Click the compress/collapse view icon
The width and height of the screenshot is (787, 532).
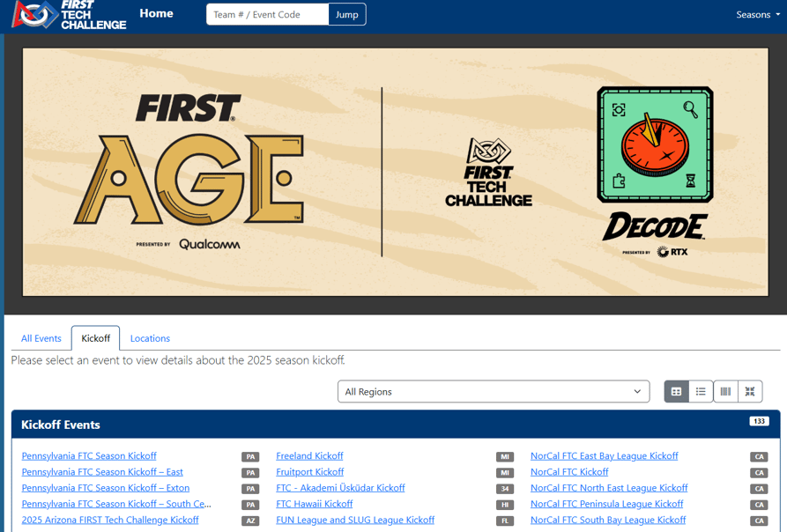(750, 392)
